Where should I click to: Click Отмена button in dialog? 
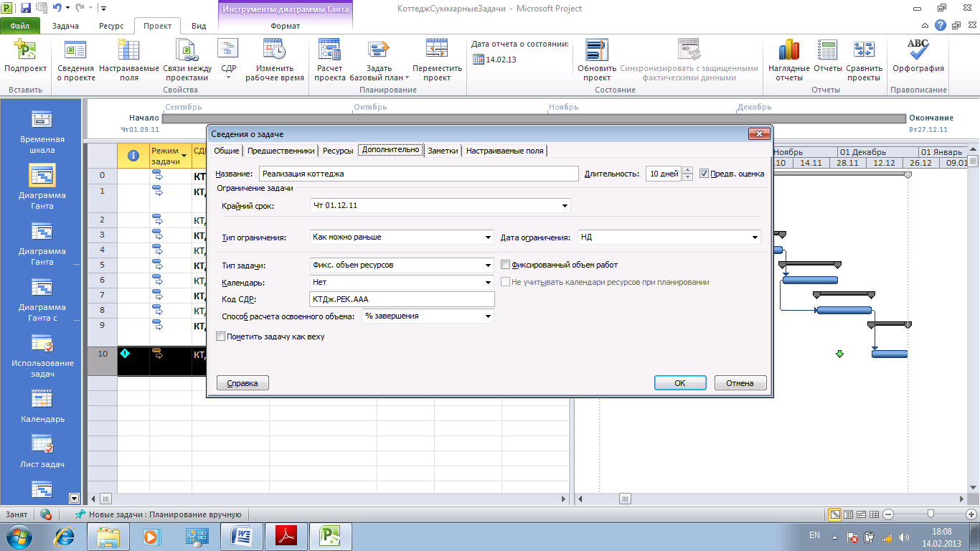(740, 383)
